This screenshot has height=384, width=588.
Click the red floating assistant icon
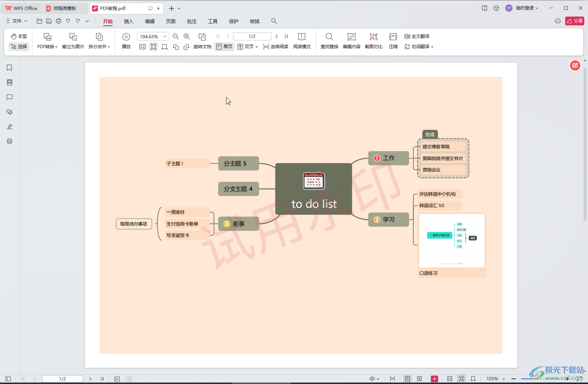[x=575, y=65]
